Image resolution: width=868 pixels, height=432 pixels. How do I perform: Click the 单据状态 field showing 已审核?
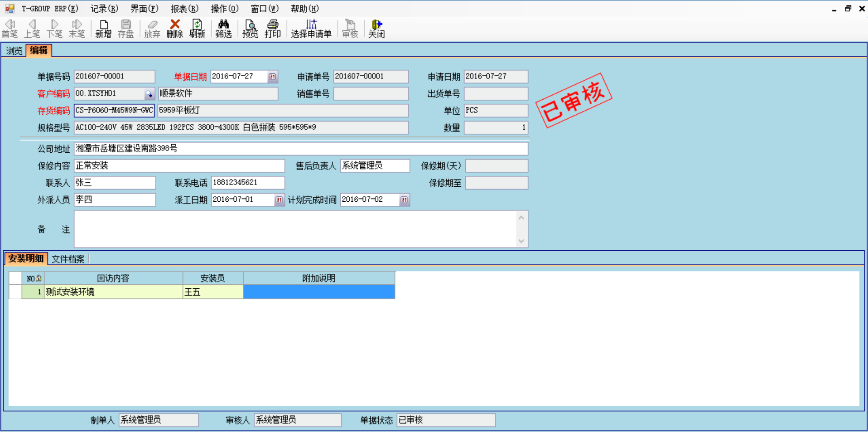coord(446,420)
